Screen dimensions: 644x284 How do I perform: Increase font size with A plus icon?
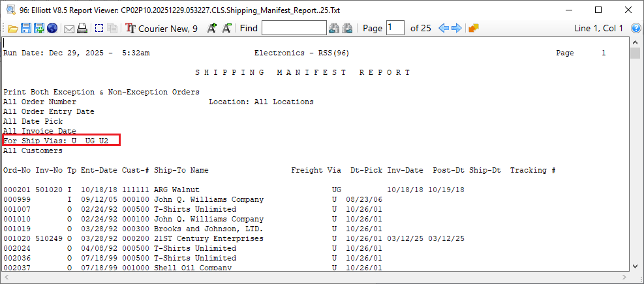211,28
